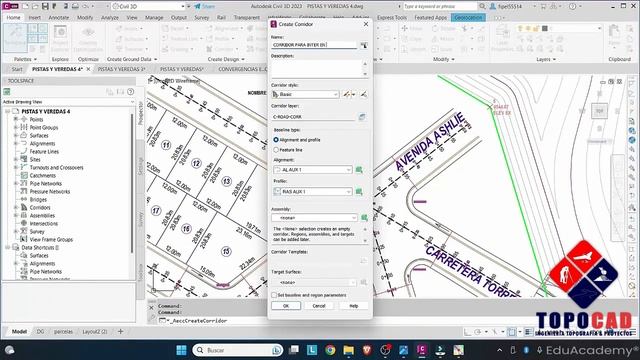The width and height of the screenshot is (640, 360).
Task: Open Google Chrome from the taskbar
Action: (330, 350)
